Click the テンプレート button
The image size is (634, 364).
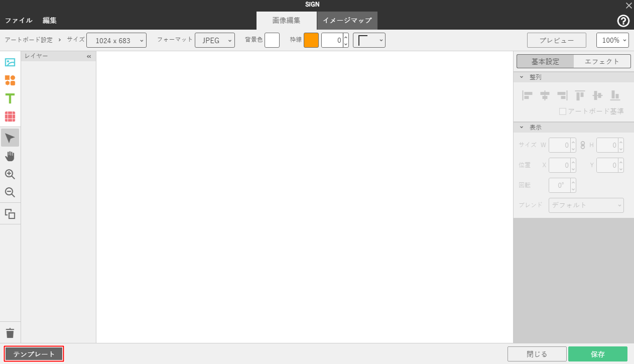(x=34, y=354)
